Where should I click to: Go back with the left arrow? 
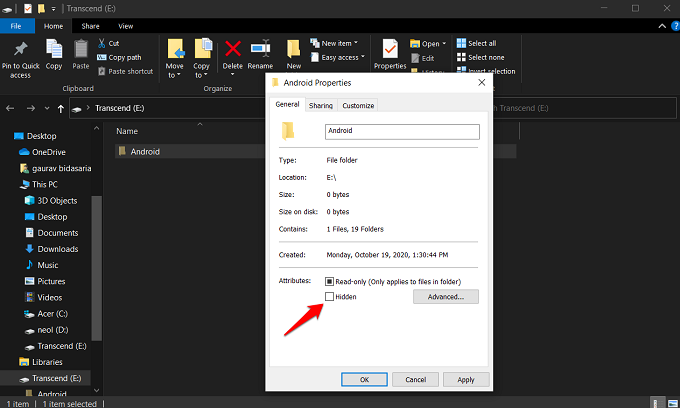point(10,108)
